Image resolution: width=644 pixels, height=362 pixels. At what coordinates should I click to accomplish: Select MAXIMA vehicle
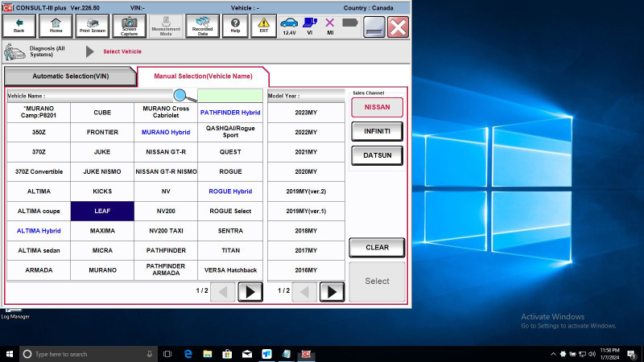[x=102, y=231]
